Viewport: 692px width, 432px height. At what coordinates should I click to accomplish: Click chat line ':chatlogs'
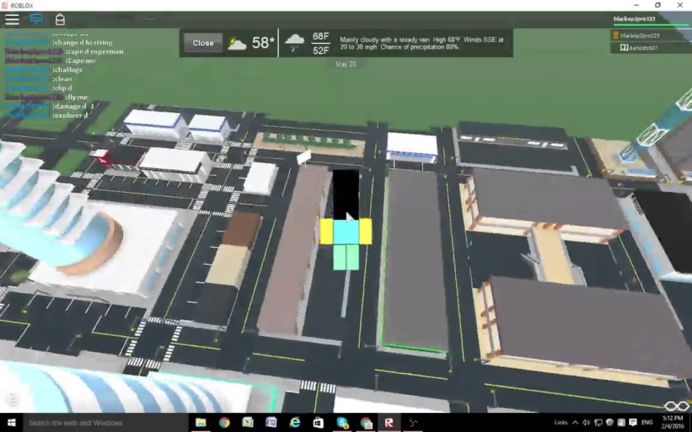(67, 70)
